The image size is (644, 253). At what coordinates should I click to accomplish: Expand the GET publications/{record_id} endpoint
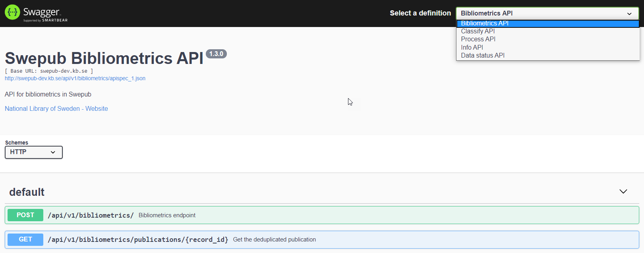tap(138, 239)
